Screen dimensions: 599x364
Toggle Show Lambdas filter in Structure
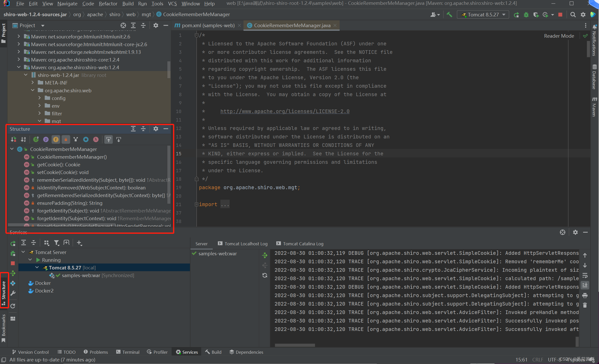(x=96, y=139)
